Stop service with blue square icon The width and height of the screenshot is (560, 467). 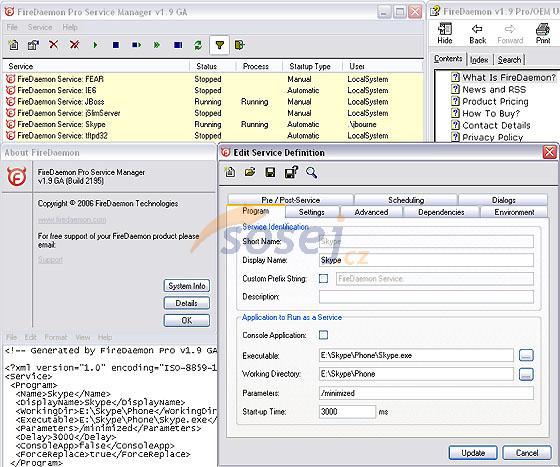coord(116,45)
